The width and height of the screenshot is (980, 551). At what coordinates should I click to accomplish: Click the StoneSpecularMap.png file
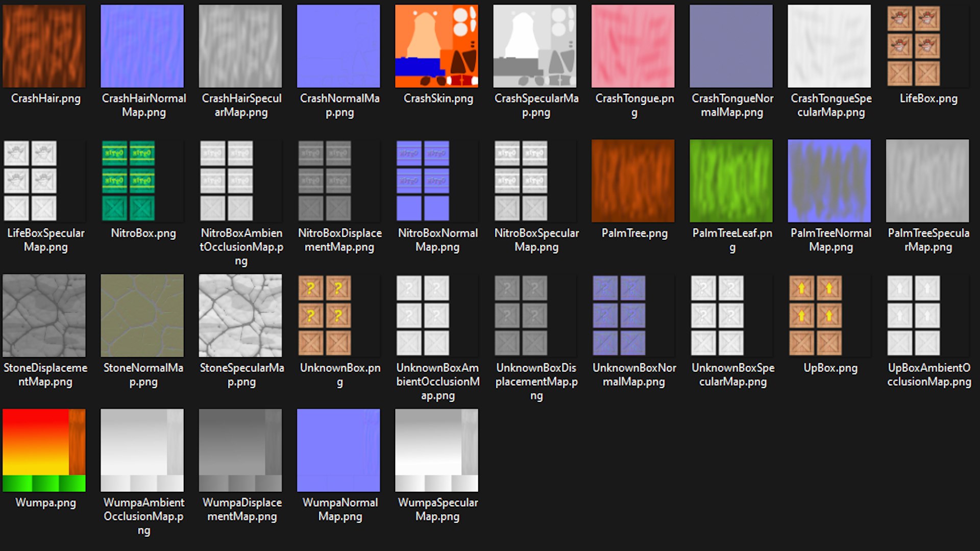click(240, 315)
